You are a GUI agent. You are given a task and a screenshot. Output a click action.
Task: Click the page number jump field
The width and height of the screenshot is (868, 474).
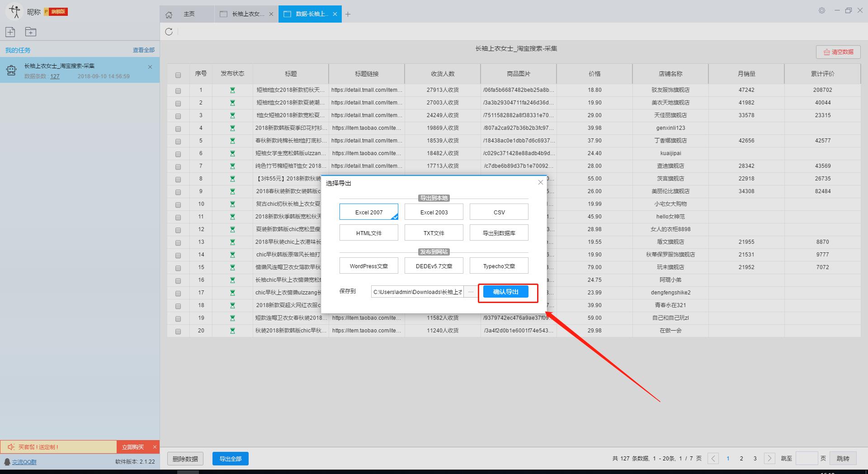coord(807,458)
